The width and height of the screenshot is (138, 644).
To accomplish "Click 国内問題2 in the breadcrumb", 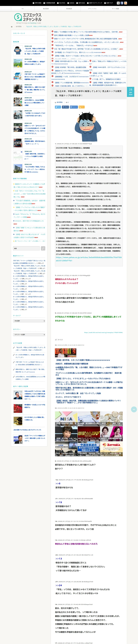I will point(19,27).
